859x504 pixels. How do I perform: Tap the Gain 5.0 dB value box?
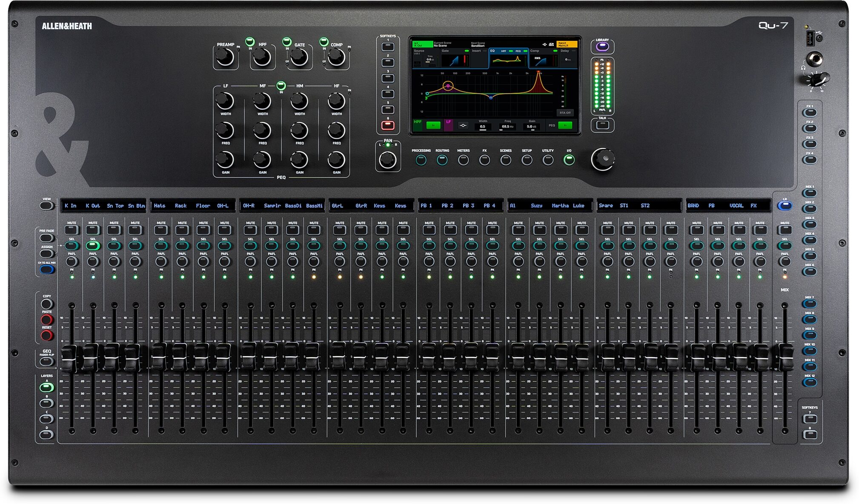pyautogui.click(x=532, y=126)
